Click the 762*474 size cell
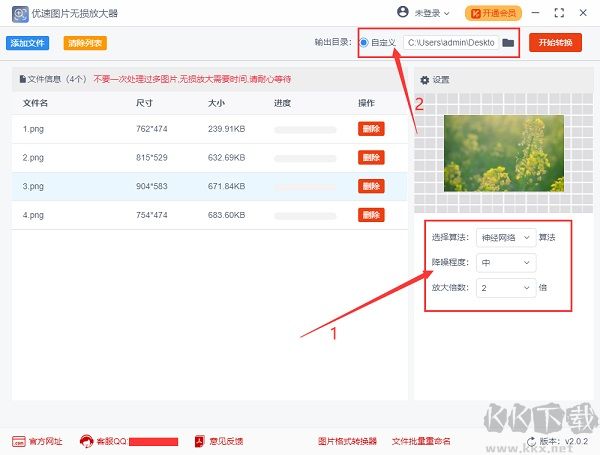 click(x=152, y=129)
